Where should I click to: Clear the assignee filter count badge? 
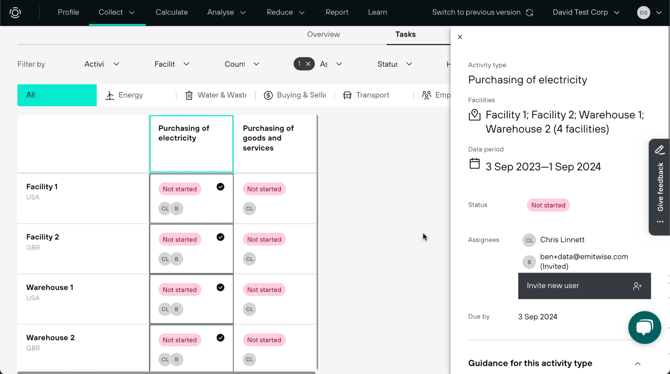304,64
